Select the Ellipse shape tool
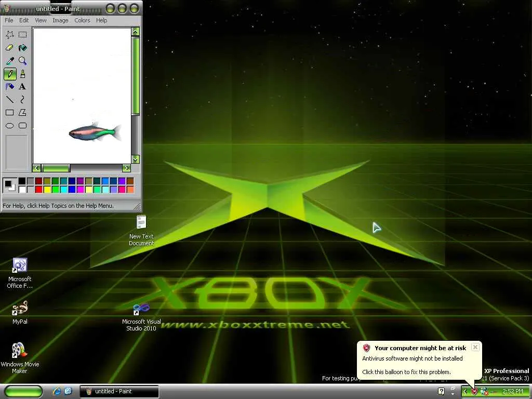This screenshot has height=399, width=532. [10, 126]
